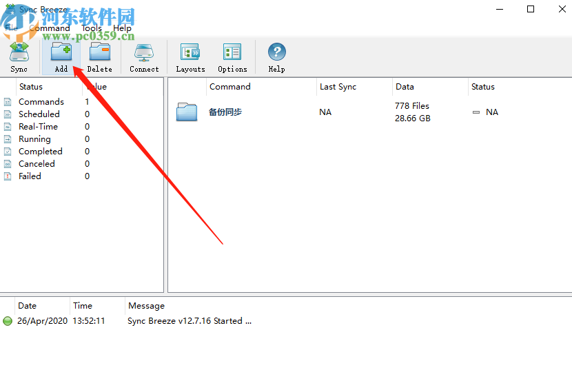The image size is (572, 392).
Task: Click the Commands value 1
Action: coord(87,102)
